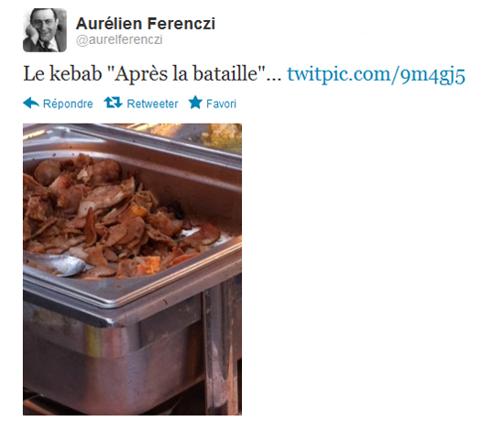Open Aurélien Ferenczi's profile avatar
Image resolution: width=504 pixels, height=421 pixels.
click(45, 30)
